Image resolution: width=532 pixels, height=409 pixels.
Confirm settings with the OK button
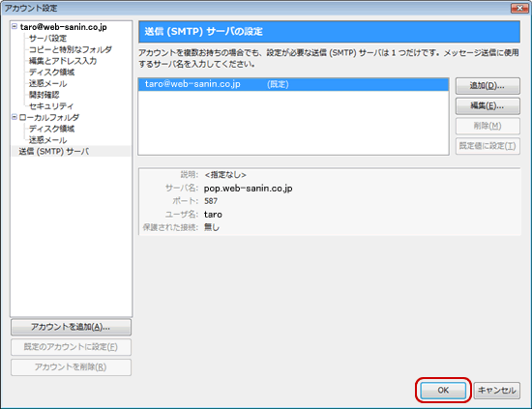pyautogui.click(x=443, y=390)
